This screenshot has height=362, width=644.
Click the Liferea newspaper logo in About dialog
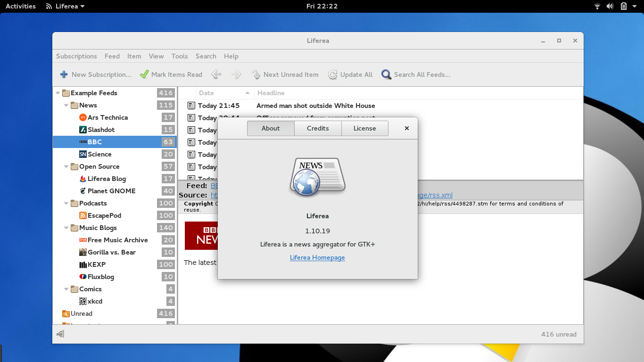coord(317,177)
